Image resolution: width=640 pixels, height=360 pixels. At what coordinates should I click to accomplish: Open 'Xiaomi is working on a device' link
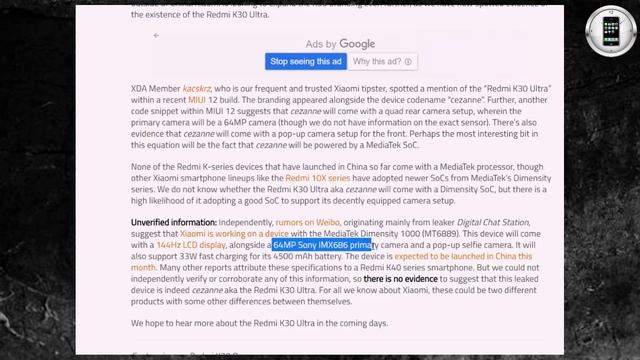coord(234,234)
